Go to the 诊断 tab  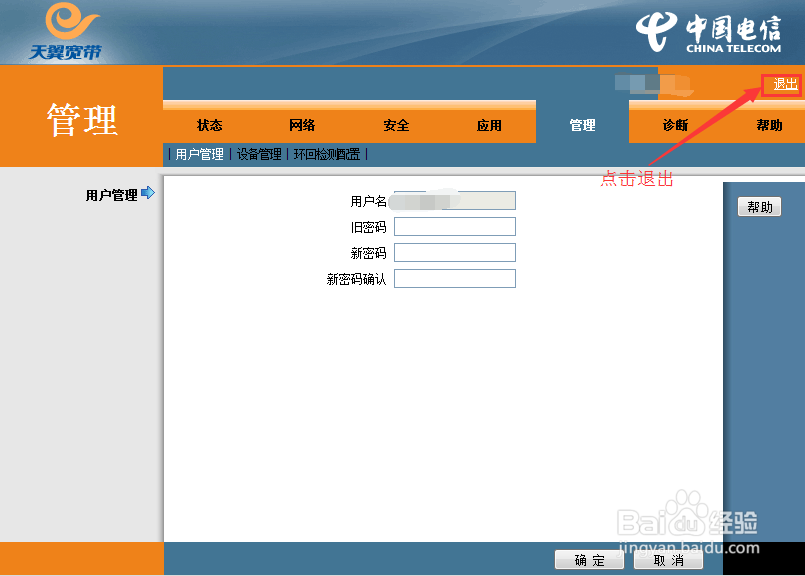(x=676, y=125)
